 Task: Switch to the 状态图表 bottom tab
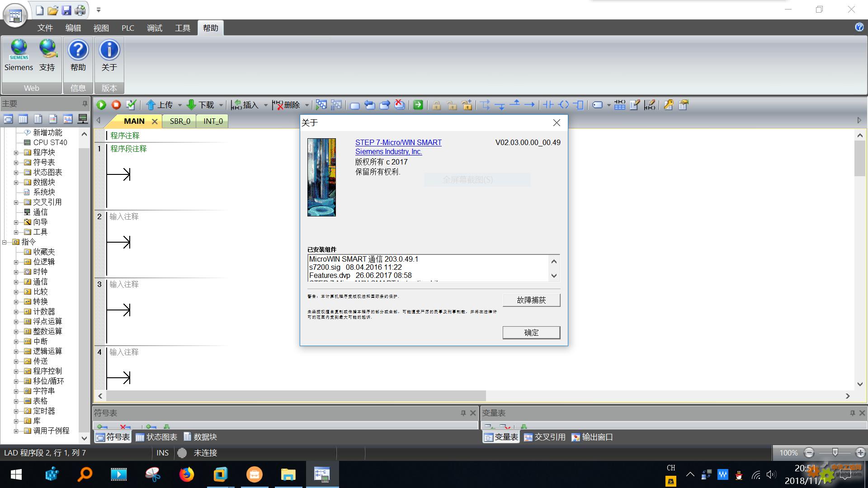pyautogui.click(x=156, y=437)
